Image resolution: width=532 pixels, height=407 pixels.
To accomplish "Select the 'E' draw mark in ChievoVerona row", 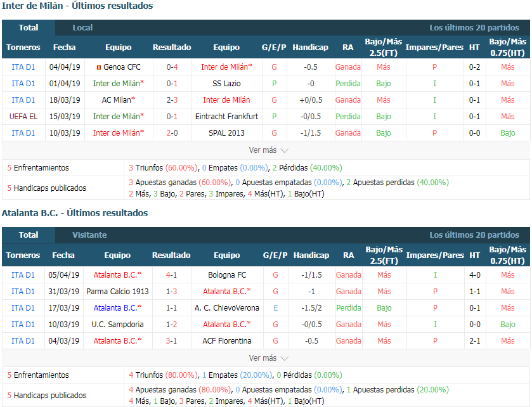I will pyautogui.click(x=275, y=308).
